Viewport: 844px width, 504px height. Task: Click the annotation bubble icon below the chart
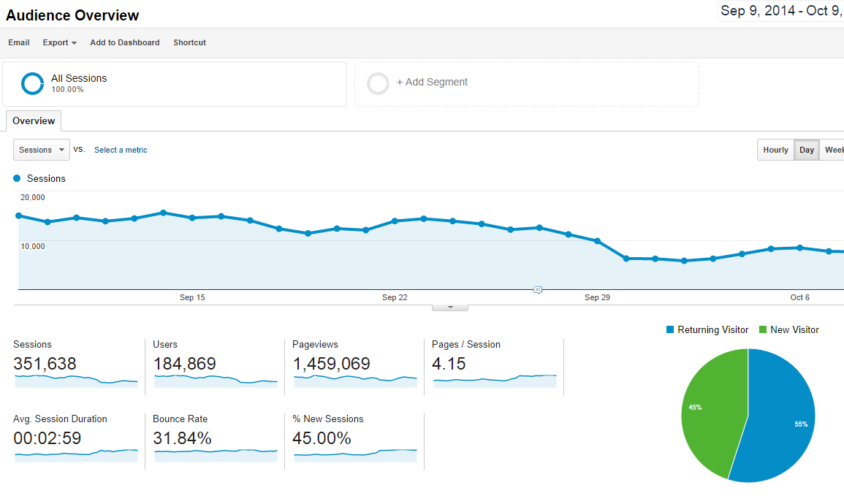click(537, 290)
